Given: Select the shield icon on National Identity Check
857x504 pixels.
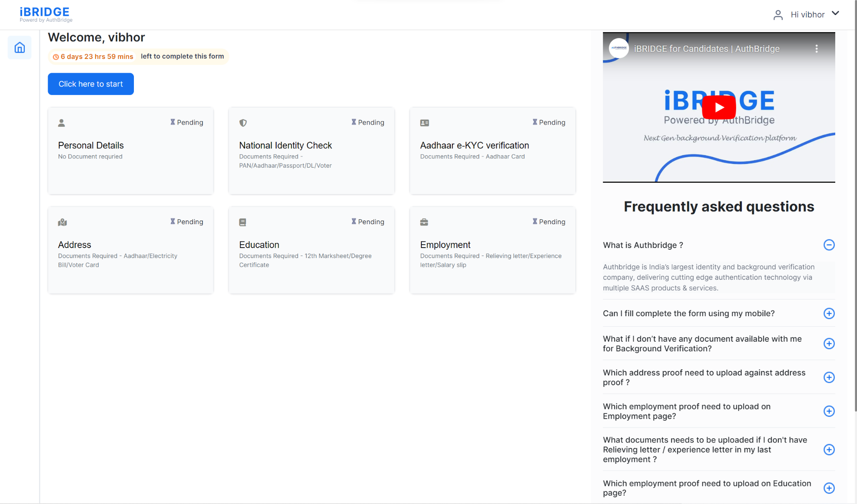Looking at the screenshot, I should (243, 123).
